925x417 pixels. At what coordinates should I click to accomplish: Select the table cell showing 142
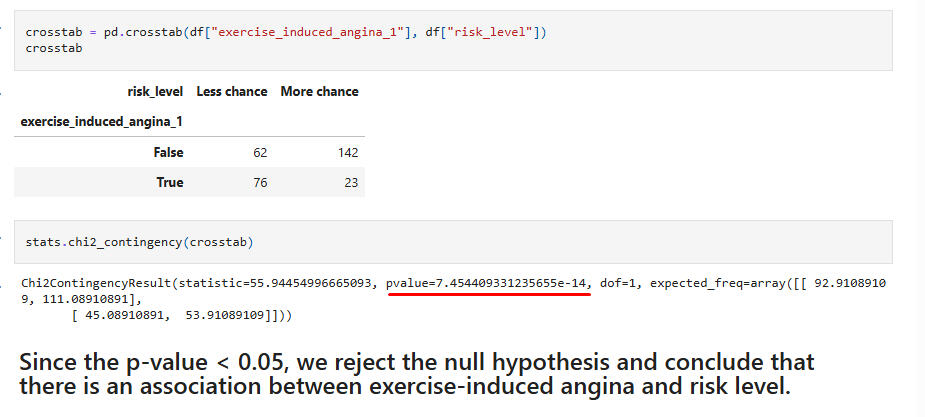click(347, 153)
